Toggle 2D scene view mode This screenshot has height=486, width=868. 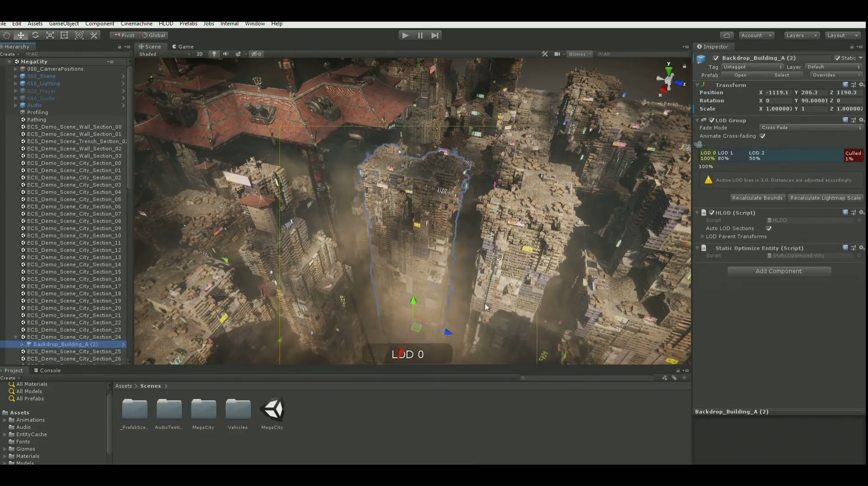click(200, 54)
